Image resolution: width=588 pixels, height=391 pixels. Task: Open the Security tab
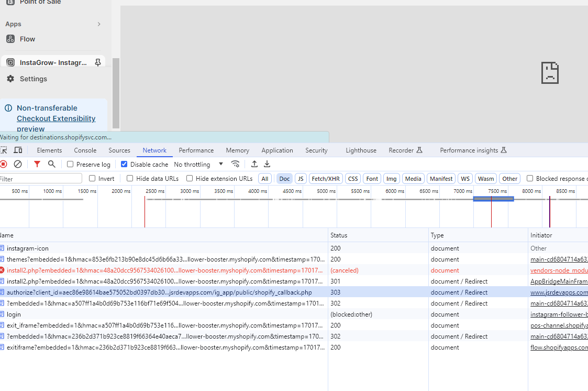(x=316, y=150)
